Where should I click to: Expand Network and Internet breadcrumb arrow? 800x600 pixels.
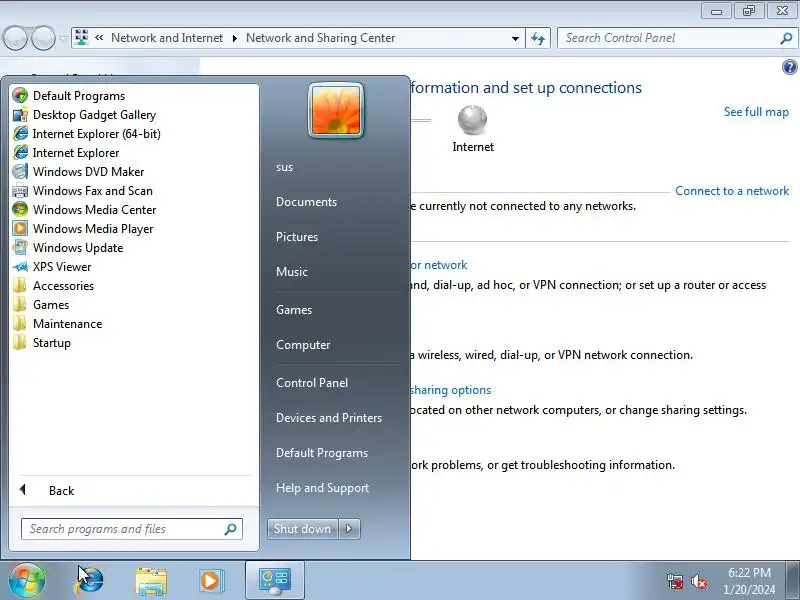(x=235, y=38)
